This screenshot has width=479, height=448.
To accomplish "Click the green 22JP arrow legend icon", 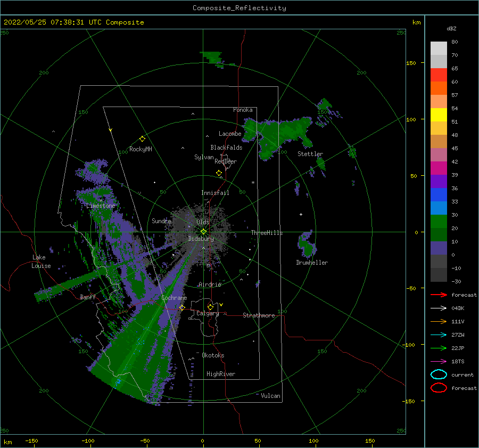I will click(x=439, y=348).
